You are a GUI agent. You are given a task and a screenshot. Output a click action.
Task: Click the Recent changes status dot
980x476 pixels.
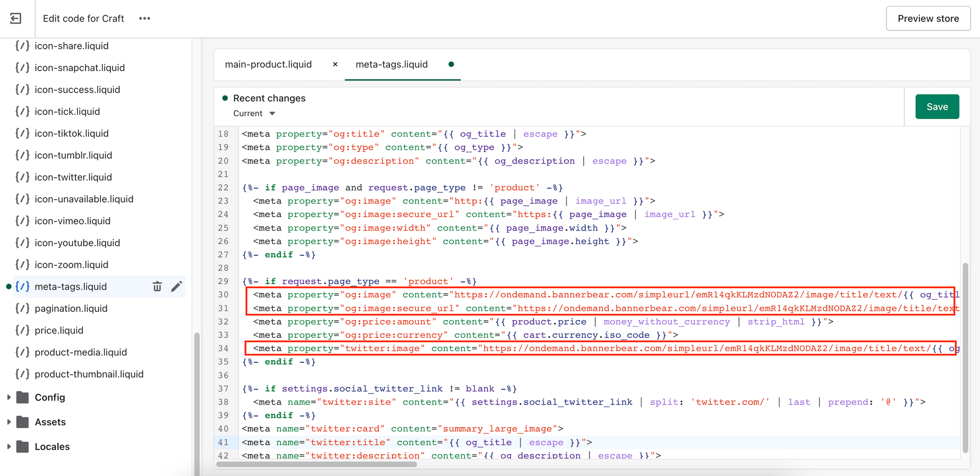pos(225,98)
